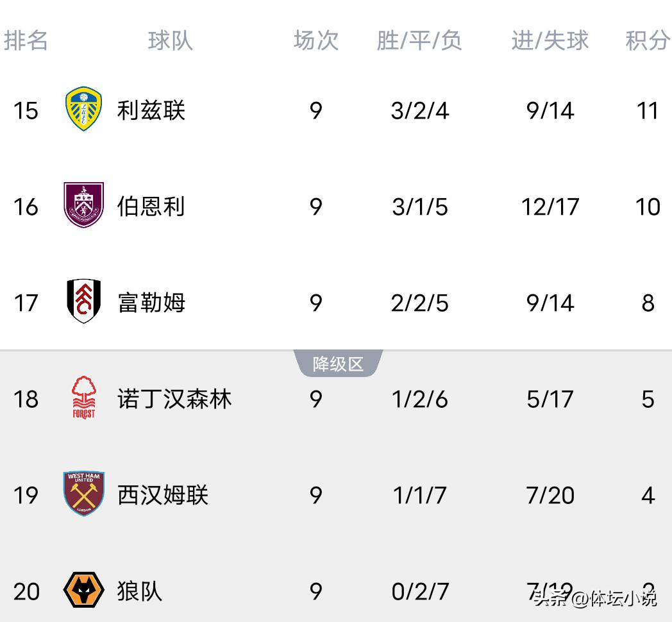Click the Burnley club crest
This screenshot has width=672, height=622.
[x=84, y=206]
